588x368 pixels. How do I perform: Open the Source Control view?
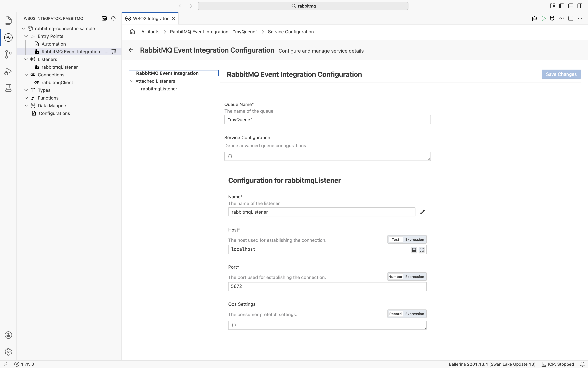[8, 54]
